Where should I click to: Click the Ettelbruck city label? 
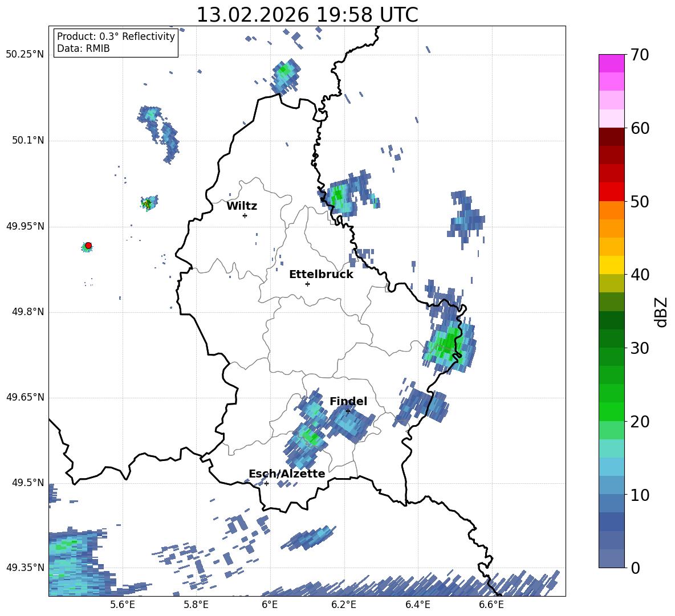pos(321,275)
